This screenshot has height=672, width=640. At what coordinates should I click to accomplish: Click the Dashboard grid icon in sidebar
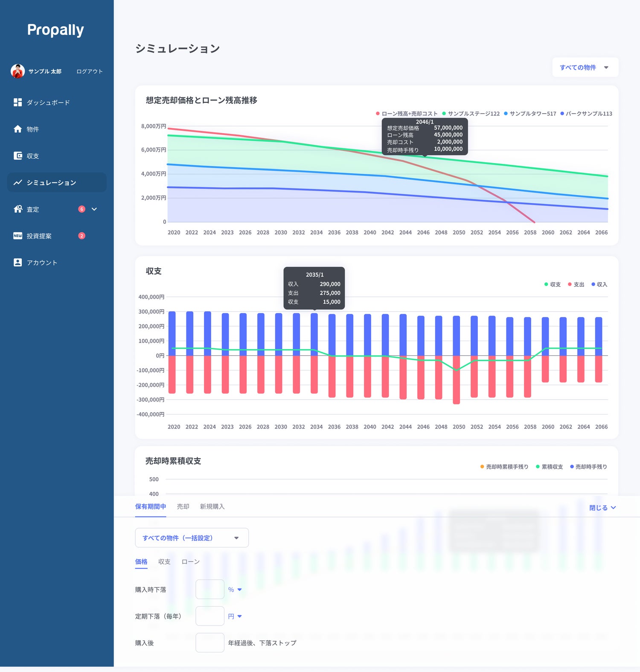pos(17,102)
